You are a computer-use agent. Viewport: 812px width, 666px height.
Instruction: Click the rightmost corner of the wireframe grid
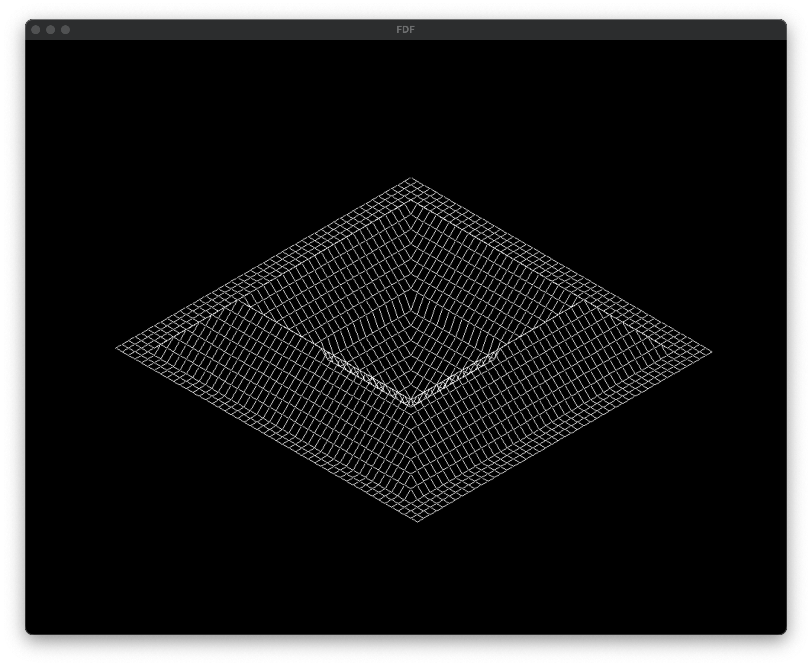pos(712,352)
